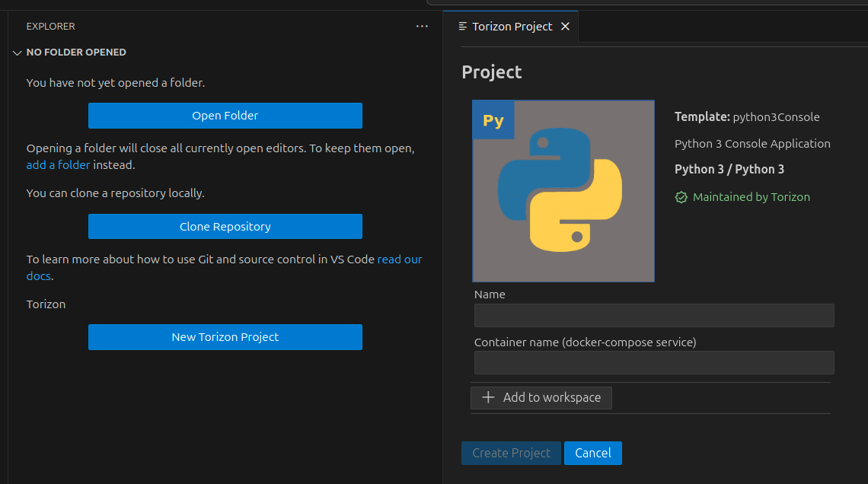Click the Open Folder button
868x484 pixels.
pyautogui.click(x=225, y=116)
